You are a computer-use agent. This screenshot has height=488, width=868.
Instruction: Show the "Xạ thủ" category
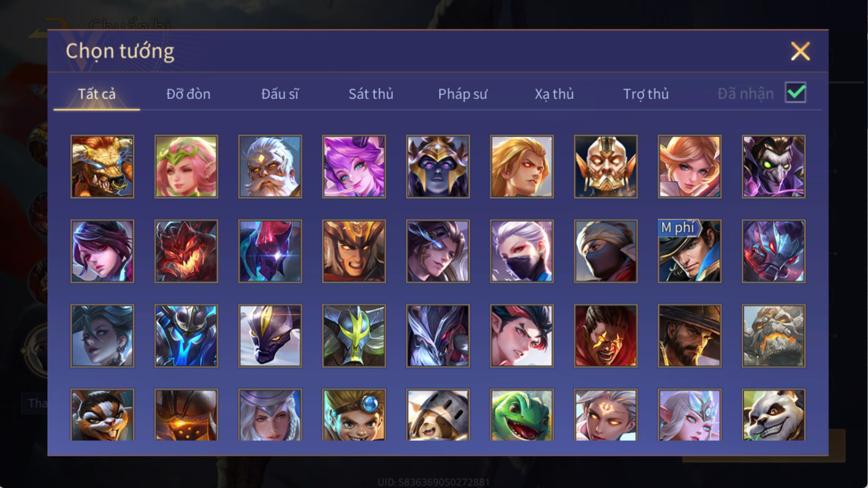[554, 94]
